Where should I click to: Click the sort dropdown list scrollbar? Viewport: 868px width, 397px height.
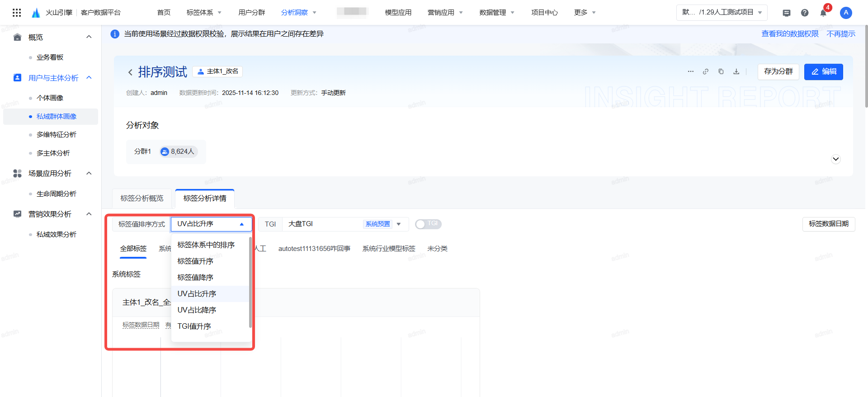[x=250, y=283]
